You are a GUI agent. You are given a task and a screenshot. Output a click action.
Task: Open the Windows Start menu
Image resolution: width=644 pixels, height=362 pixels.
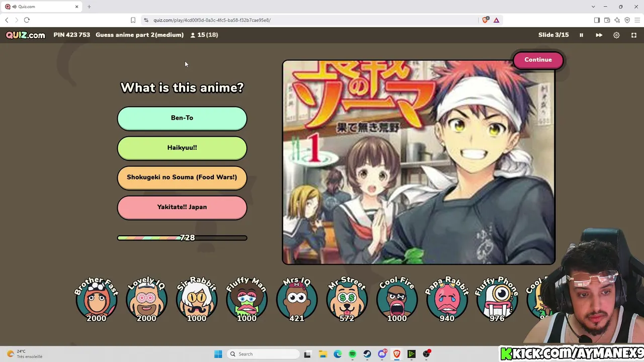218,354
